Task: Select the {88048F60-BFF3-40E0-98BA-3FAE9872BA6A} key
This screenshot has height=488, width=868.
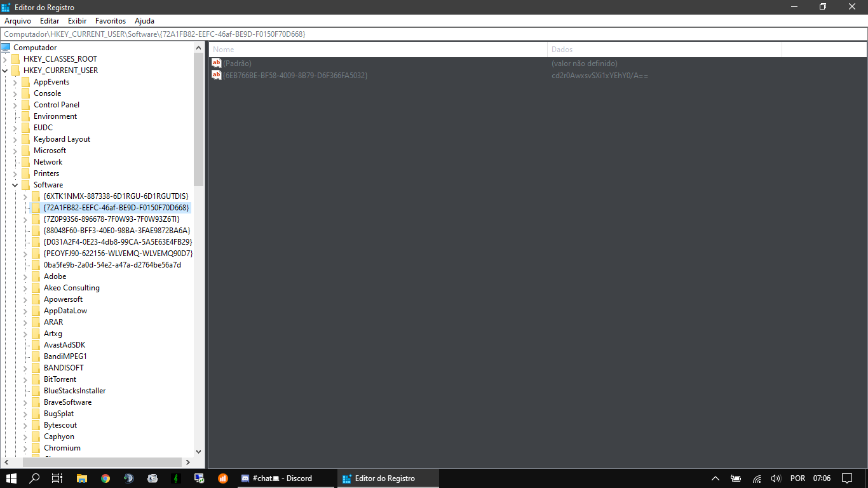Action: (117, 231)
